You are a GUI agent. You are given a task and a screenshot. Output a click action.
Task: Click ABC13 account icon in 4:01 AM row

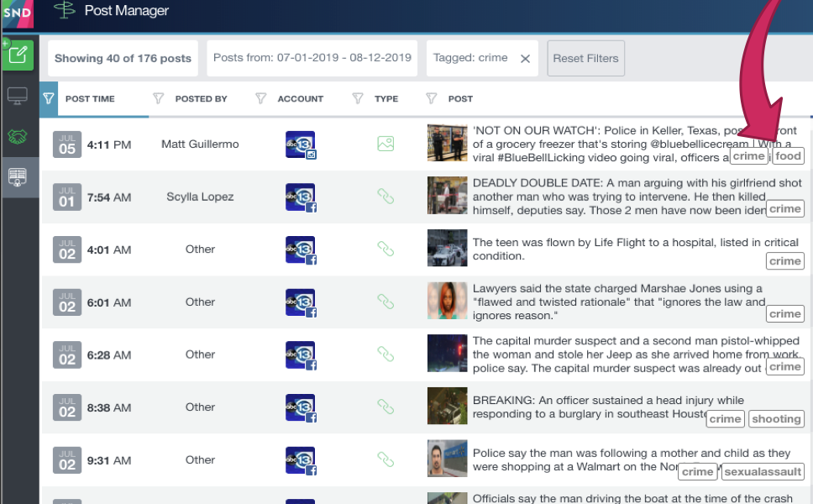point(301,250)
